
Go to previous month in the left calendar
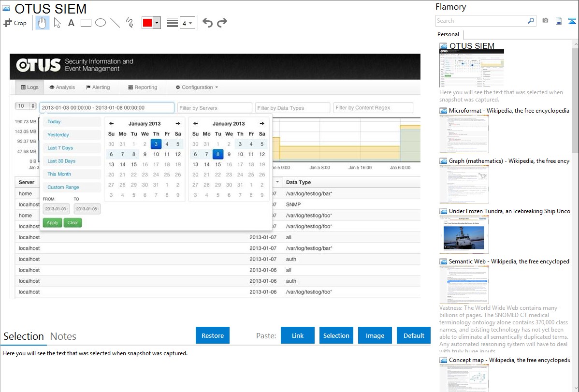(x=112, y=123)
